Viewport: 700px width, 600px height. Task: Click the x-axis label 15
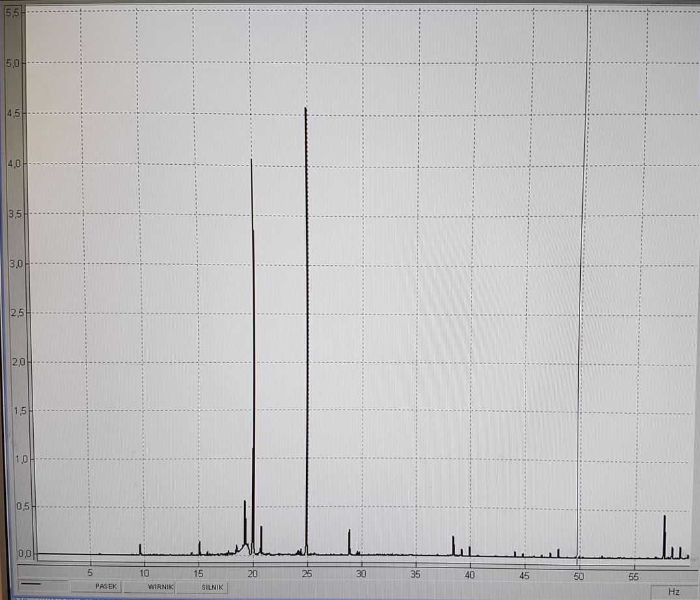pos(198,573)
